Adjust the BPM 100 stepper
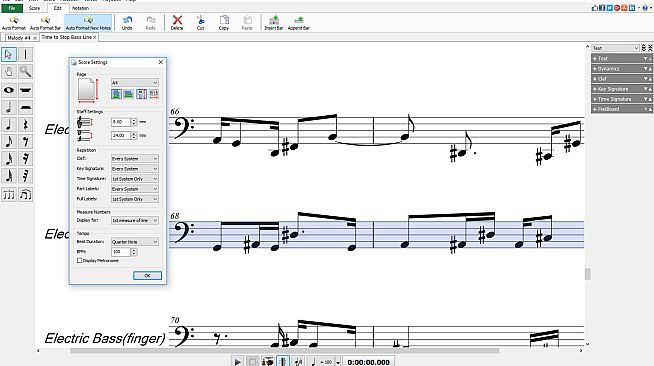This screenshot has width=654, height=366. point(134,252)
